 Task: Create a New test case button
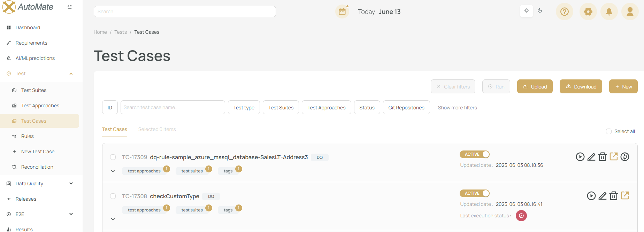click(623, 86)
